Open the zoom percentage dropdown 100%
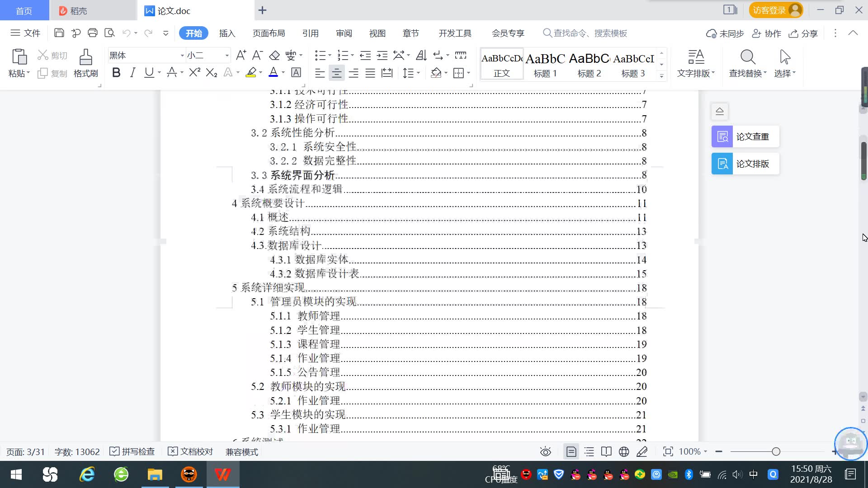868x488 pixels. pos(693,451)
